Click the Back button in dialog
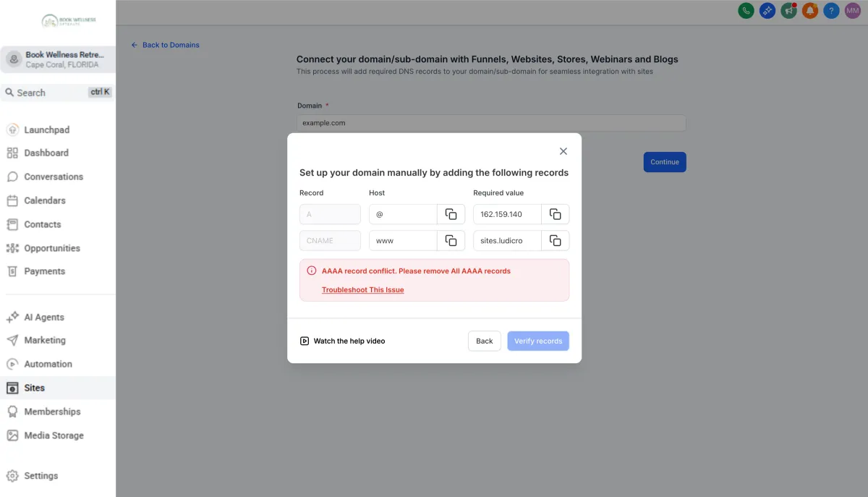The width and height of the screenshot is (868, 497). pyautogui.click(x=484, y=341)
